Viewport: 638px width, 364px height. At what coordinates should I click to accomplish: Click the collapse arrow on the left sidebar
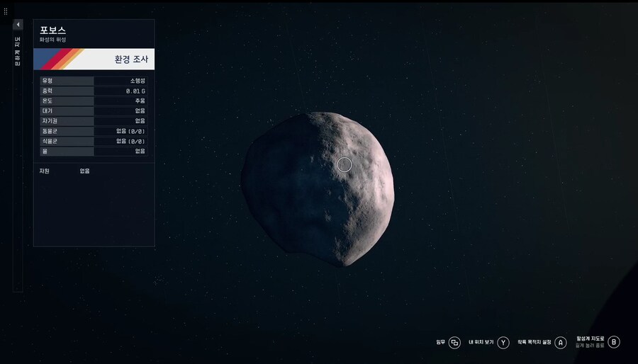(18, 25)
